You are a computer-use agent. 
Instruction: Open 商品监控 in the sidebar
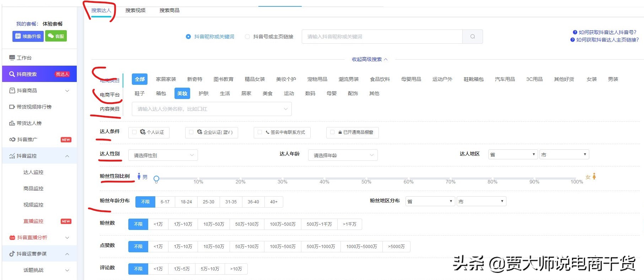click(x=33, y=188)
